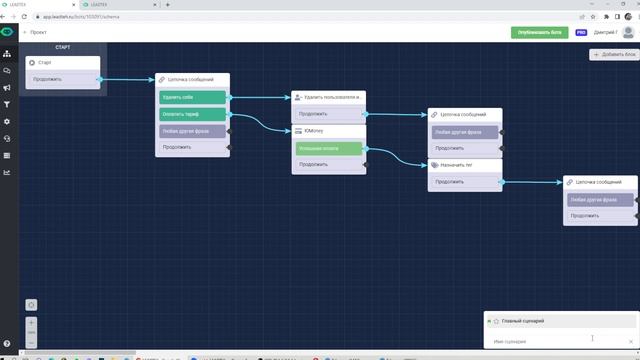640x360 pixels.
Task: Reload the page in browser toolbar
Action: pyautogui.click(x=24, y=17)
